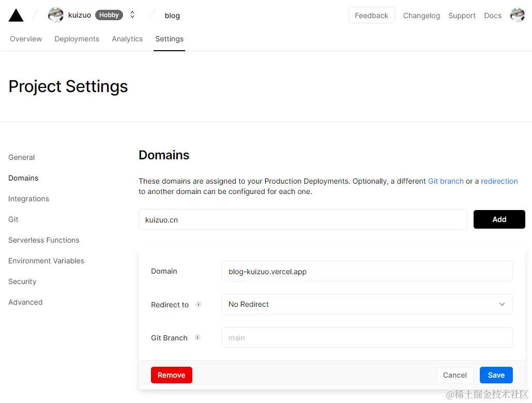Click the Cancel button
The image size is (532, 403).
pos(454,375)
